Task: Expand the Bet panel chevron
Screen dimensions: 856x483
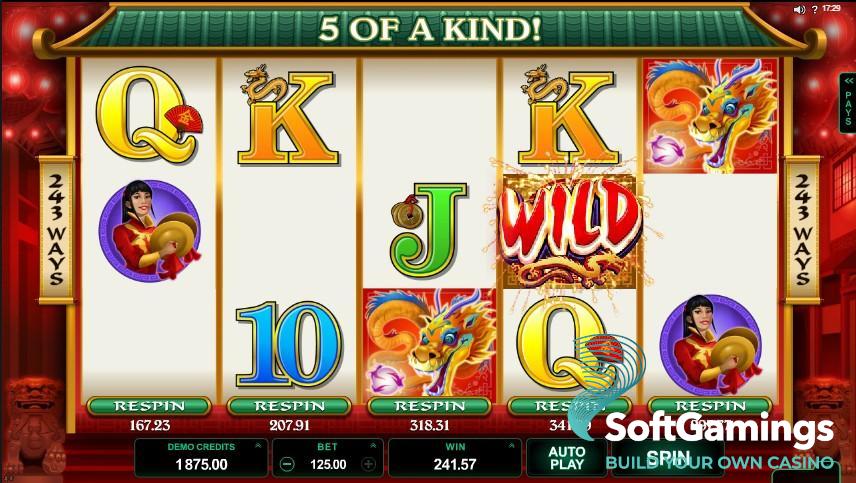Action: [373, 446]
